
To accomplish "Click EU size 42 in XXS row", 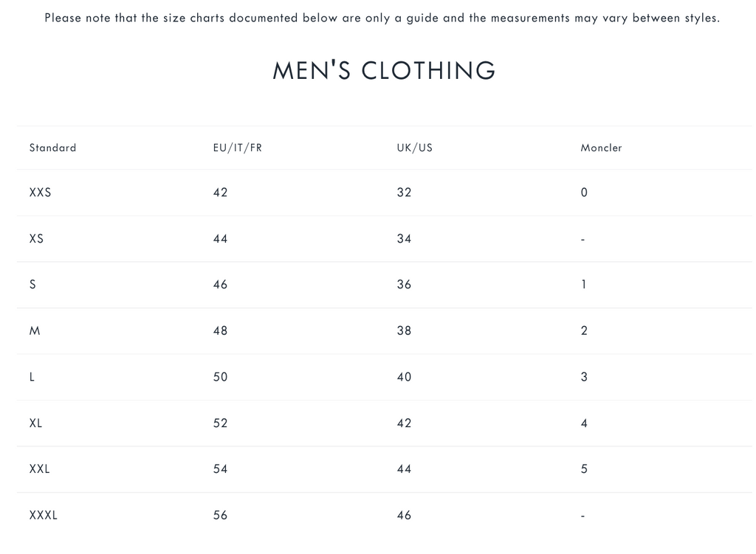I will tap(220, 193).
